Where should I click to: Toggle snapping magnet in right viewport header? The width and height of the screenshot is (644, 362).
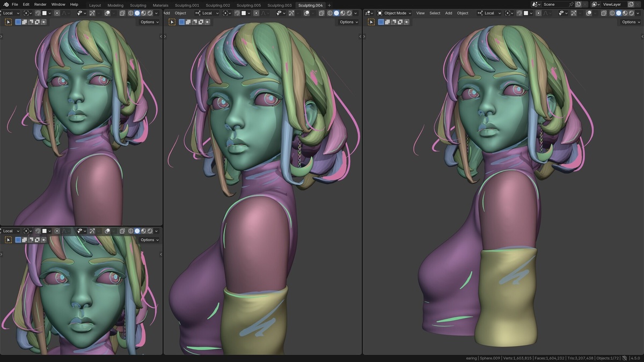click(519, 13)
